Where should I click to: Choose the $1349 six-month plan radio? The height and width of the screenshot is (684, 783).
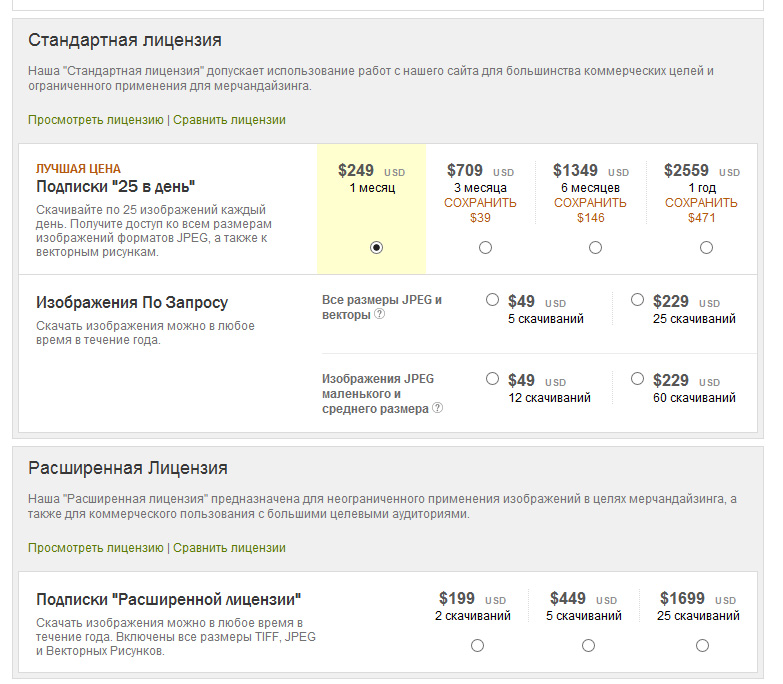tap(595, 248)
